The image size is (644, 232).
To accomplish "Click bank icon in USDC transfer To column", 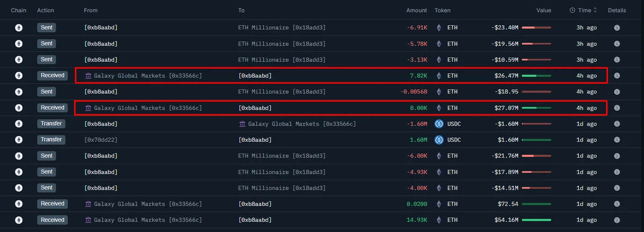I will tap(243, 124).
